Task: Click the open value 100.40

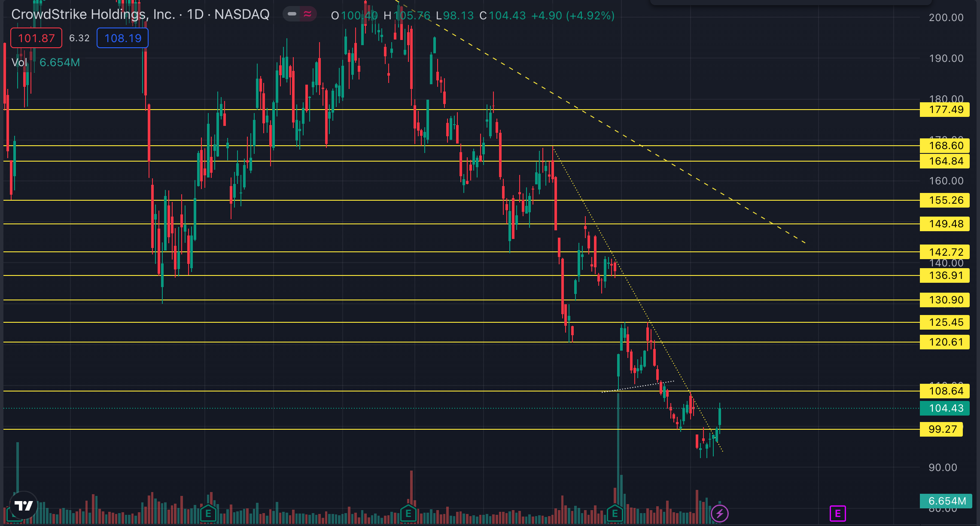Action: point(359,15)
